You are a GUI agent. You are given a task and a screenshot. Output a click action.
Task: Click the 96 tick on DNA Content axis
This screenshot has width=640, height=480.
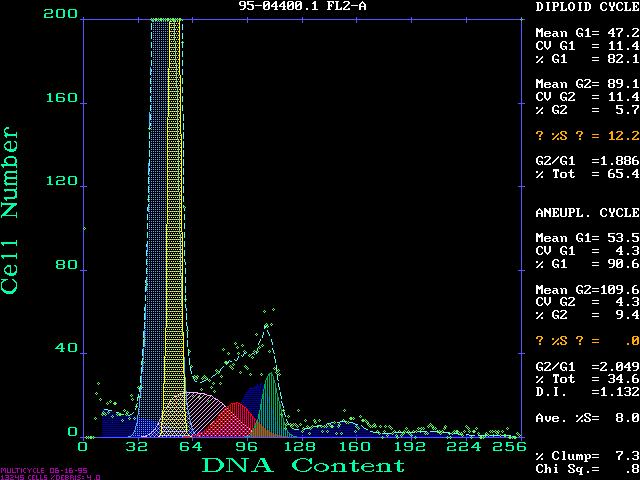[246, 447]
